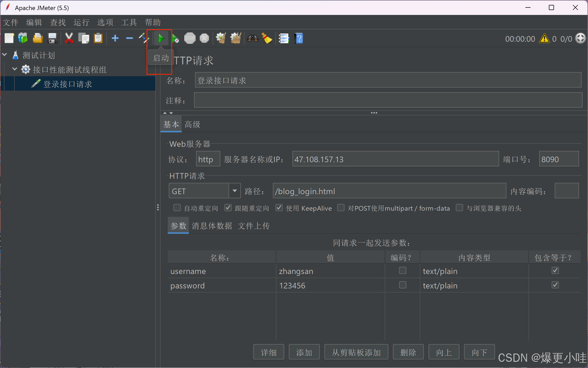Viewport: 588px width, 368px height.
Task: Click the Help question mark icon
Action: [x=299, y=39]
